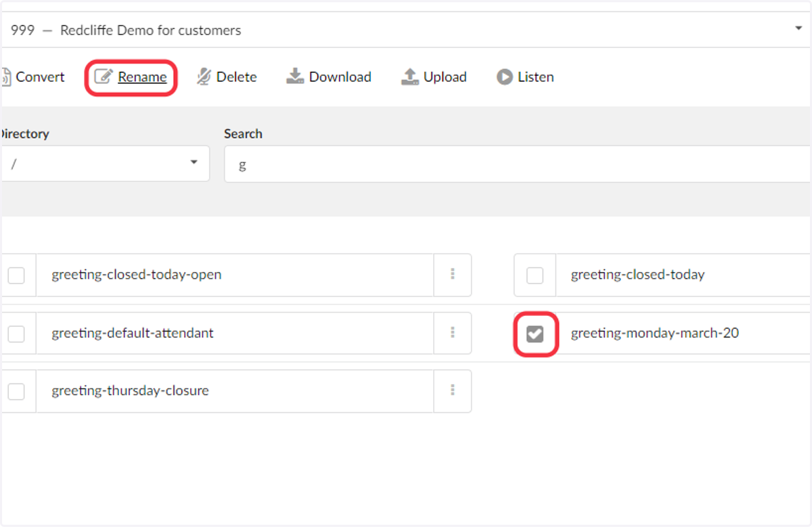
Task: Click the Download tray icon
Action: click(295, 76)
